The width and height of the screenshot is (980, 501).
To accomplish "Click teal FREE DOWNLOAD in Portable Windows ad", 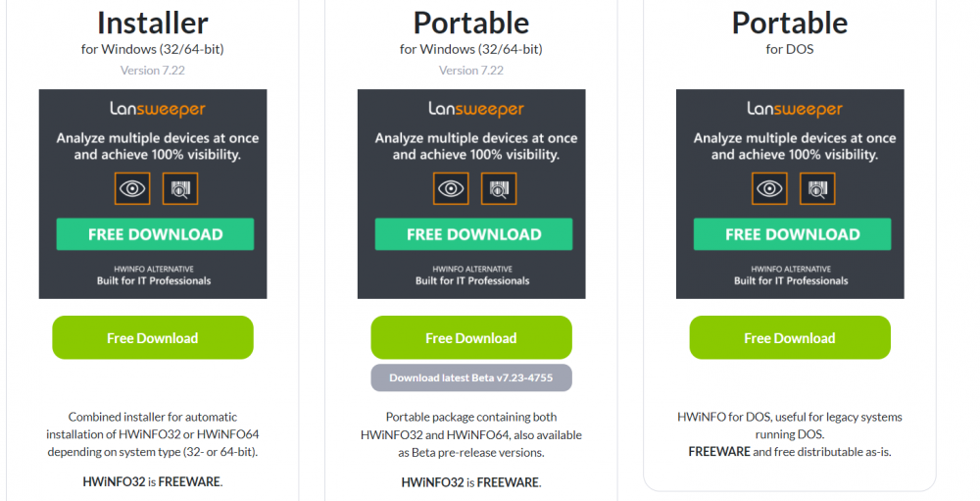I will pyautogui.click(x=473, y=234).
